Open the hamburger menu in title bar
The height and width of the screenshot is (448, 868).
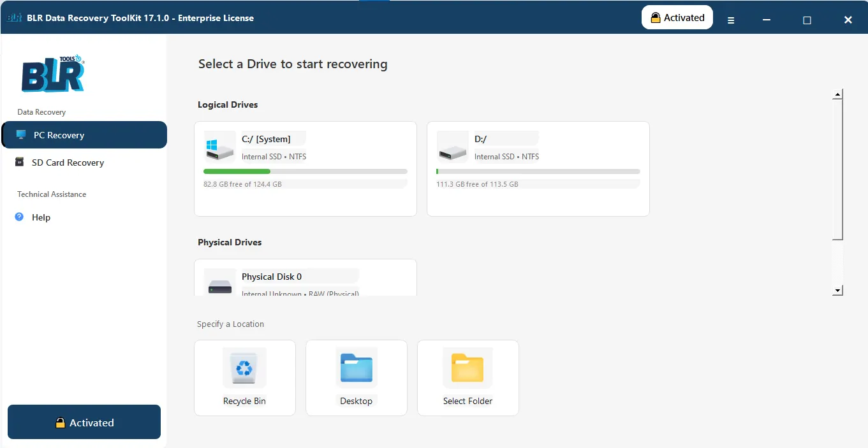point(731,20)
